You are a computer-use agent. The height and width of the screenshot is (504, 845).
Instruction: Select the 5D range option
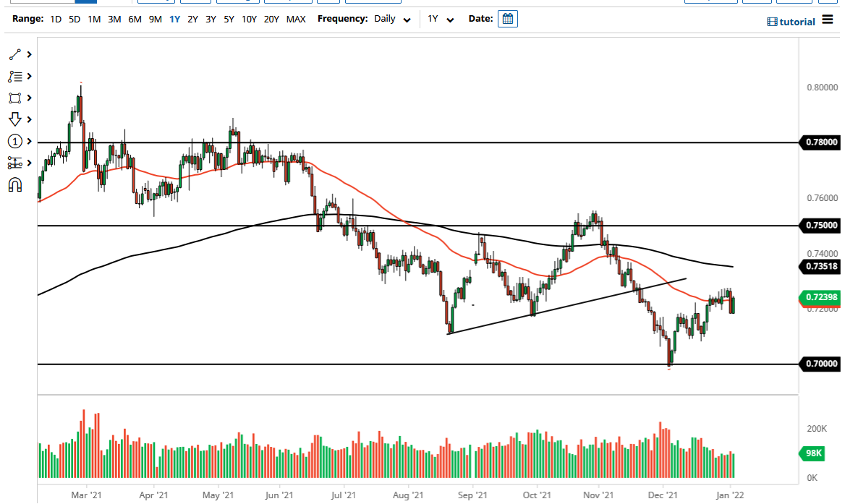73,19
